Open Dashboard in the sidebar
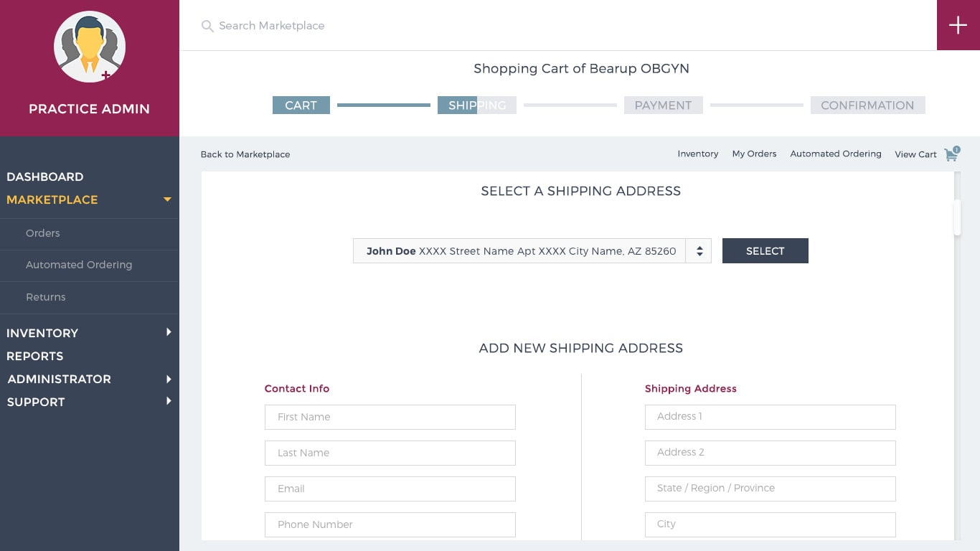The image size is (980, 551). pyautogui.click(x=45, y=176)
